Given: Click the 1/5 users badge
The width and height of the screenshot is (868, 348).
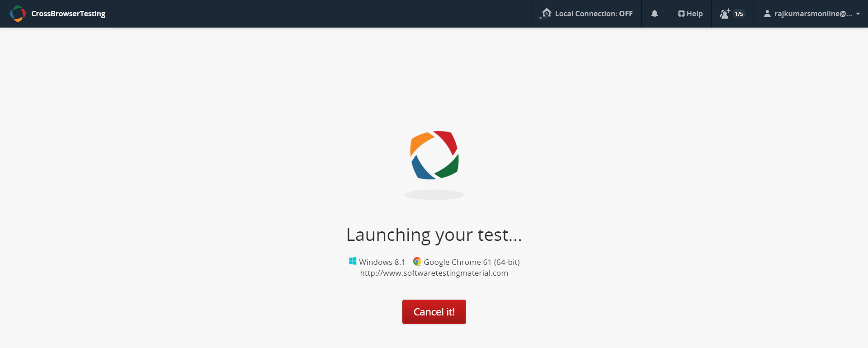Looking at the screenshot, I should coord(739,14).
